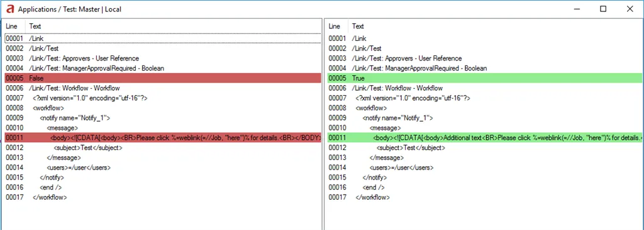Select left line 00001 /Link
The image size is (644, 230).
click(163, 38)
